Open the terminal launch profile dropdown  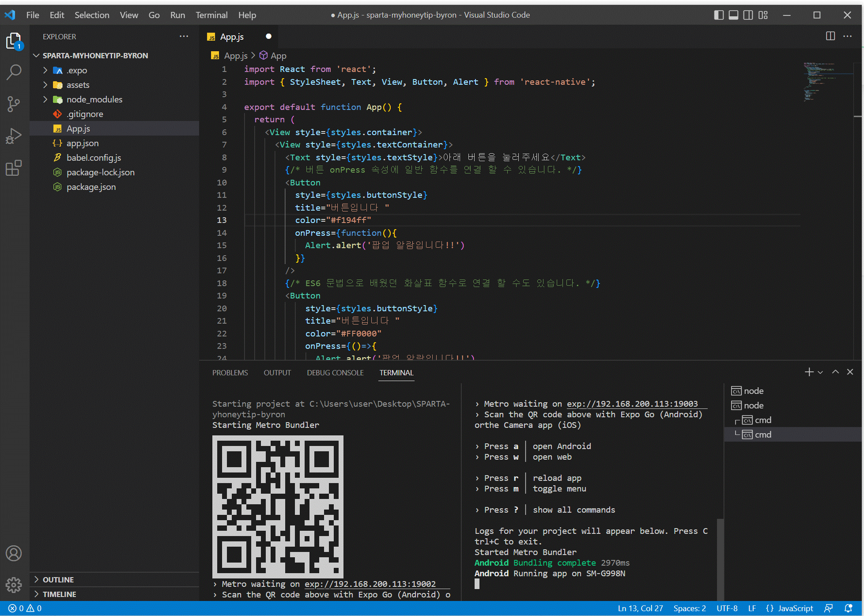click(820, 372)
